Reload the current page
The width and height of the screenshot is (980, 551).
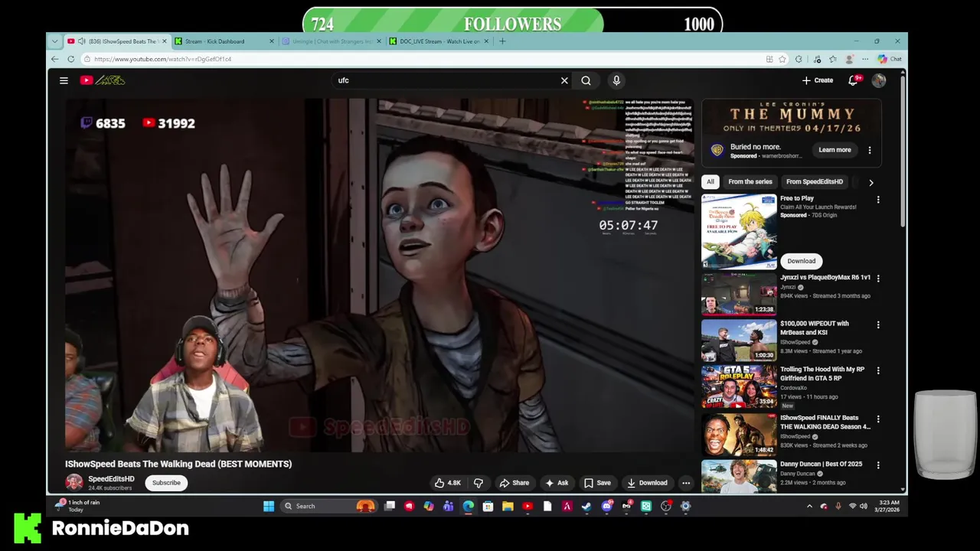[70, 59]
